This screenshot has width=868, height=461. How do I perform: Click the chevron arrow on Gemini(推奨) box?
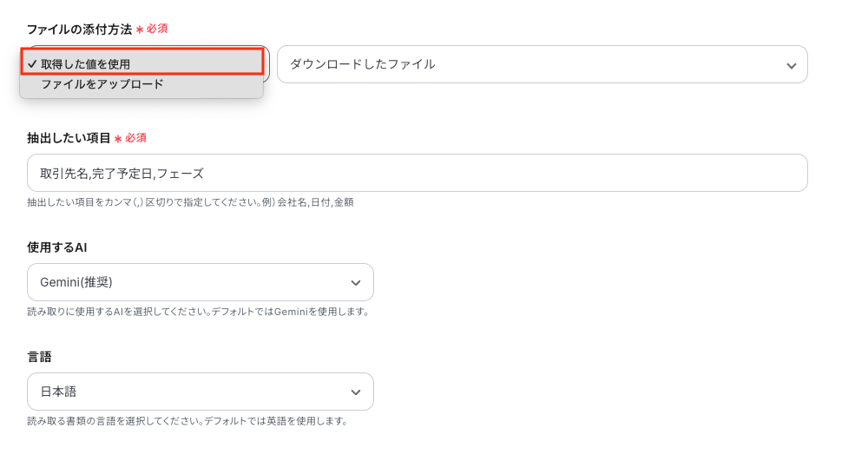[x=355, y=283]
